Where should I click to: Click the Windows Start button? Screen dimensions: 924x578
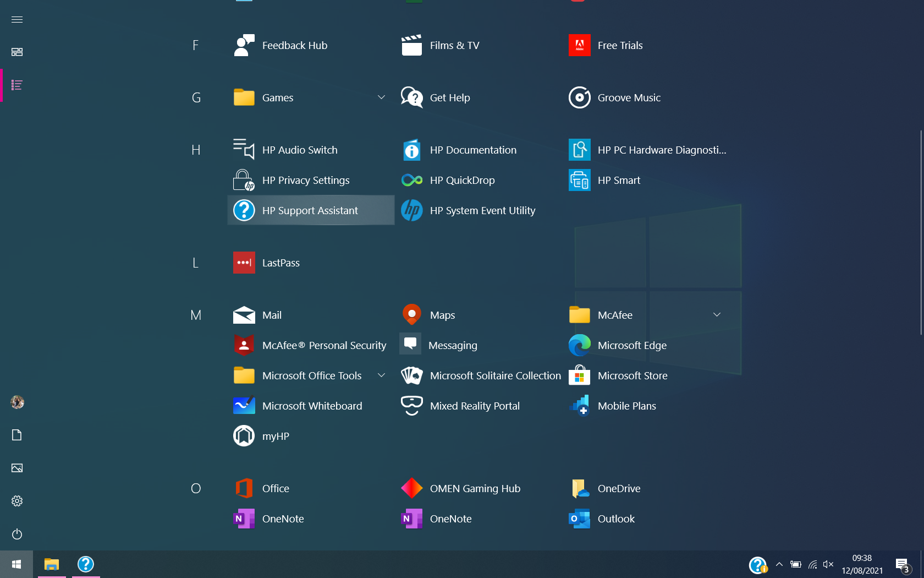16,564
